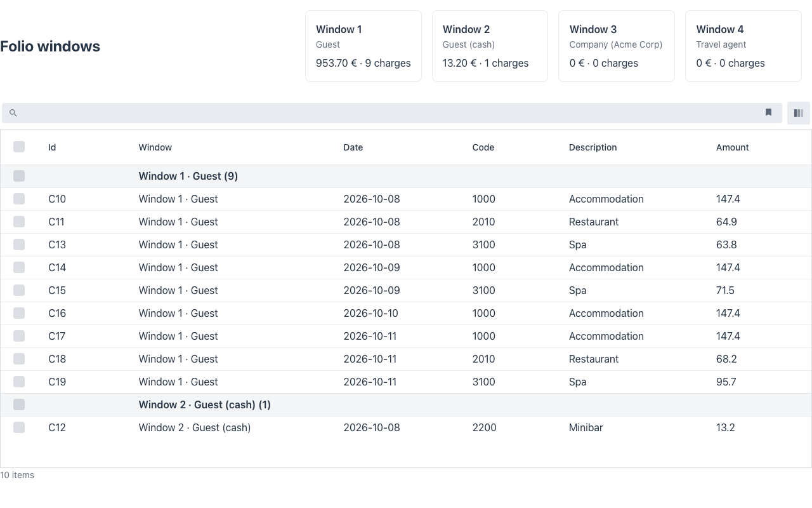Click the search magnifier icon

click(13, 113)
